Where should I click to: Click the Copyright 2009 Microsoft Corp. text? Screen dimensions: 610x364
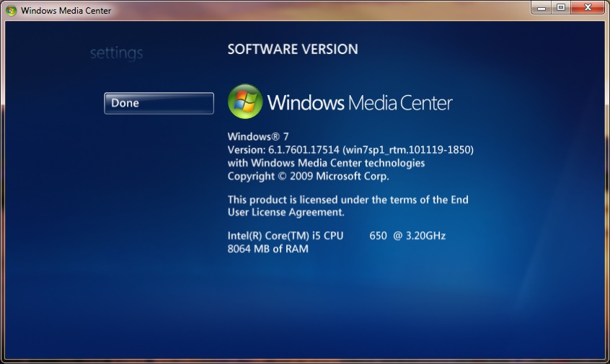click(x=308, y=176)
